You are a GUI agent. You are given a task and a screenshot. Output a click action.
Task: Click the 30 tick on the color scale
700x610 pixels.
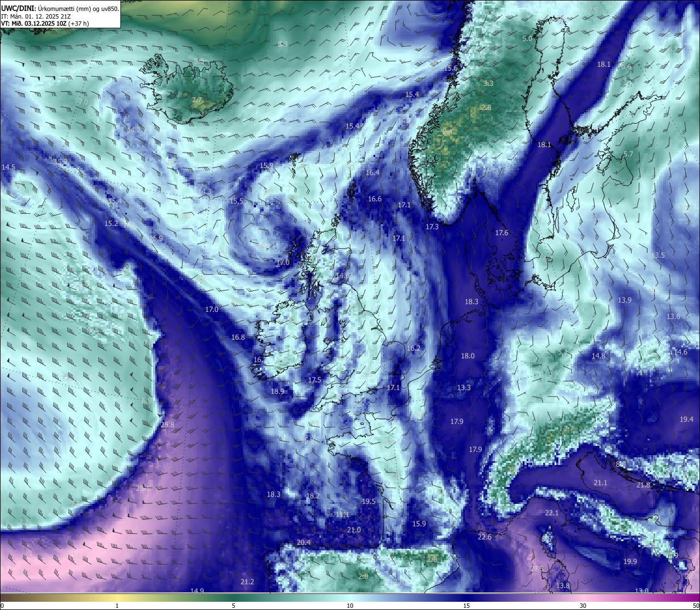pos(583,606)
